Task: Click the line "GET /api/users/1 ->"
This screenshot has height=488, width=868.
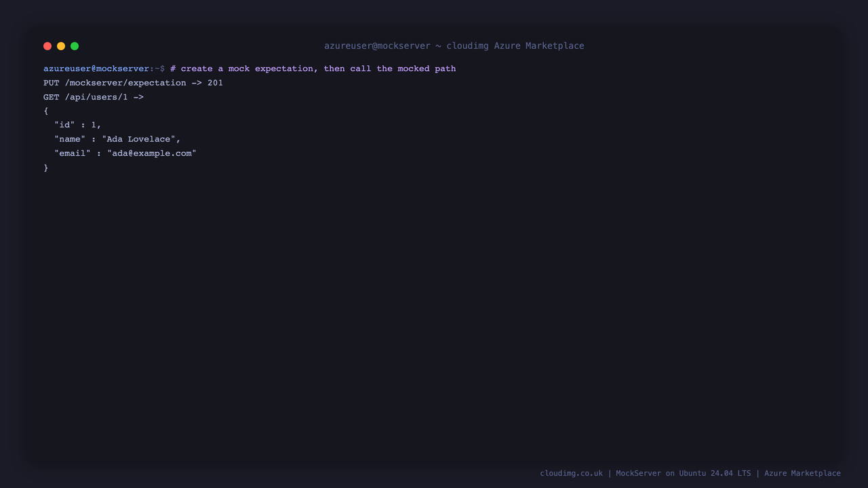Action: click(94, 97)
